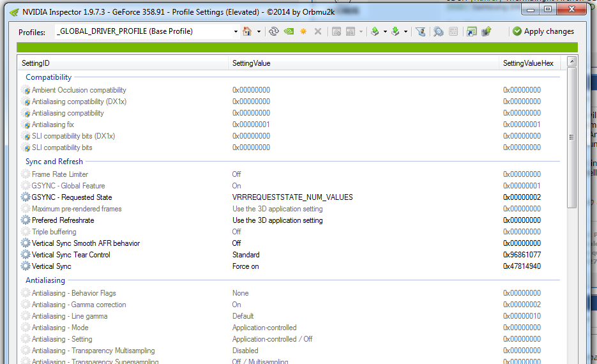Click the gear icon beside Frame Rate Limiter
The image size is (597, 364).
click(26, 174)
